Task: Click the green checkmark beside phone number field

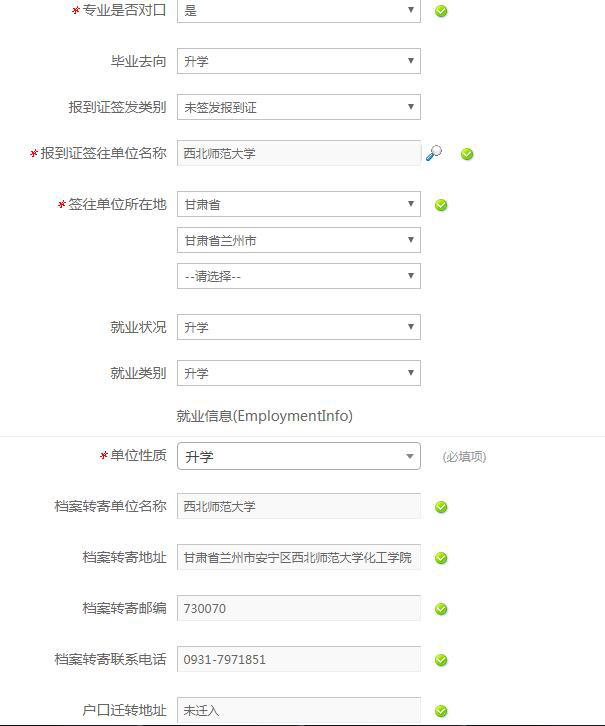Action: [x=441, y=660]
